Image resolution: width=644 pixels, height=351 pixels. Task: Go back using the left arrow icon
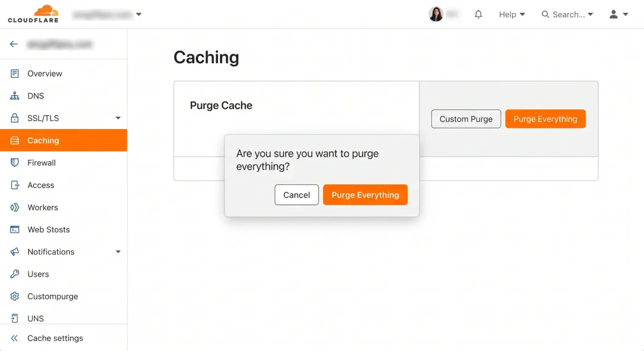tap(14, 44)
